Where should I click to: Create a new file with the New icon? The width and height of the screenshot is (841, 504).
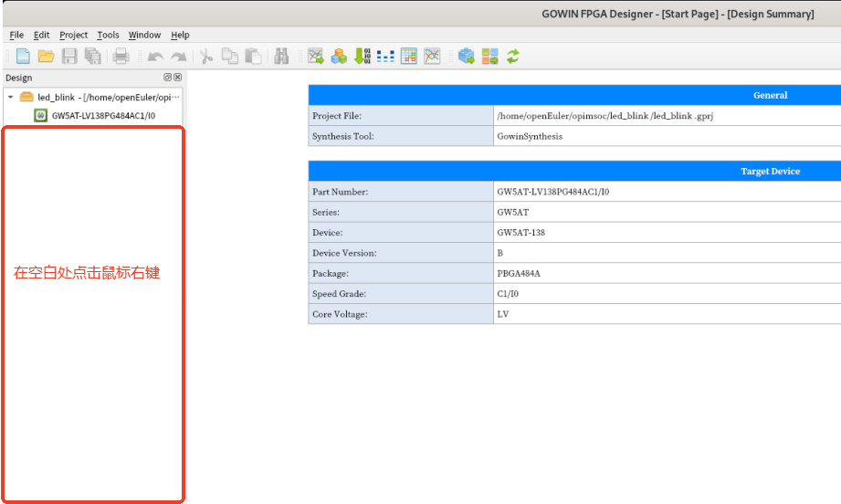pos(23,56)
